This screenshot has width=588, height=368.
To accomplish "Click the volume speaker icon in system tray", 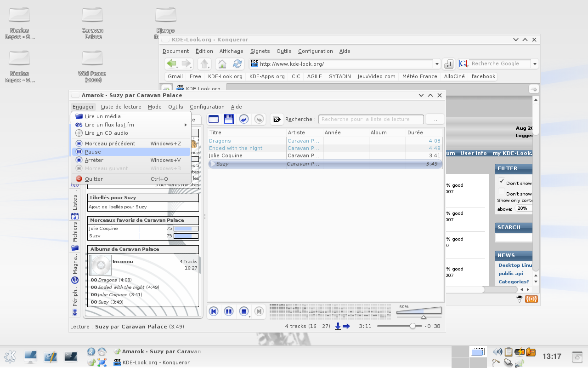I will (497, 352).
